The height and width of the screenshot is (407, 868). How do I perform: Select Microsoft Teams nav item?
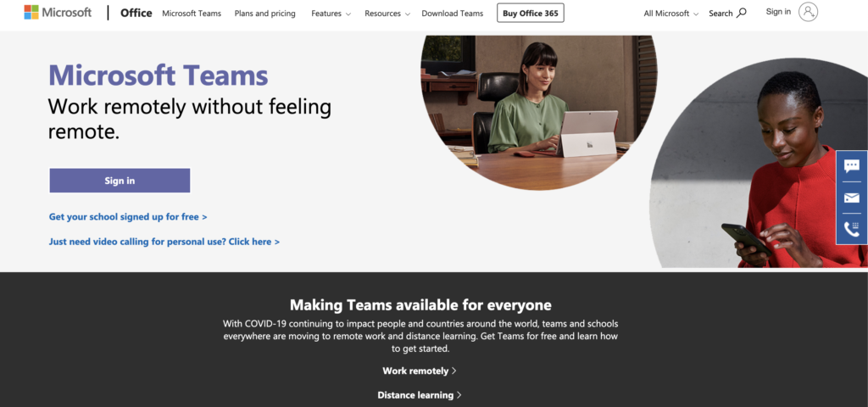pyautogui.click(x=192, y=14)
